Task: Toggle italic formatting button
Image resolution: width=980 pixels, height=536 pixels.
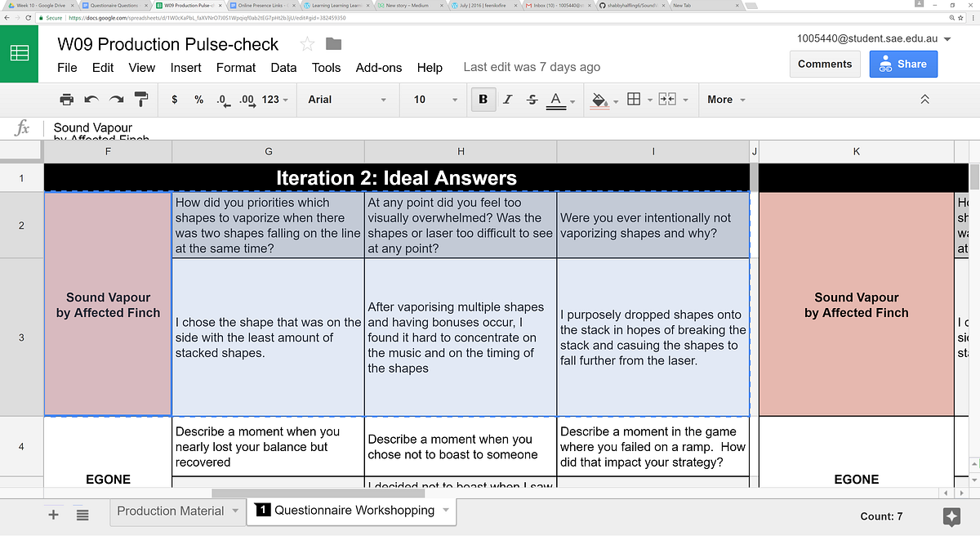Action: (507, 100)
